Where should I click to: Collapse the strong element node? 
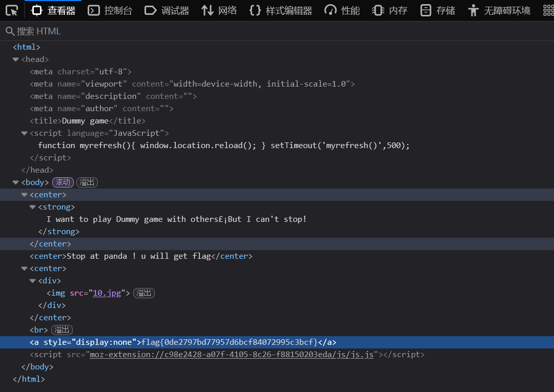(x=32, y=207)
